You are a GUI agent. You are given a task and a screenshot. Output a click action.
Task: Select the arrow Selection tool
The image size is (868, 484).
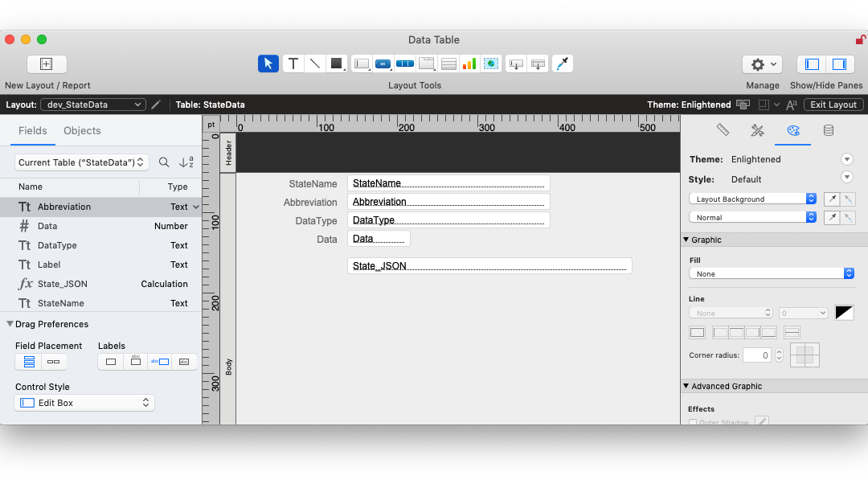[268, 64]
